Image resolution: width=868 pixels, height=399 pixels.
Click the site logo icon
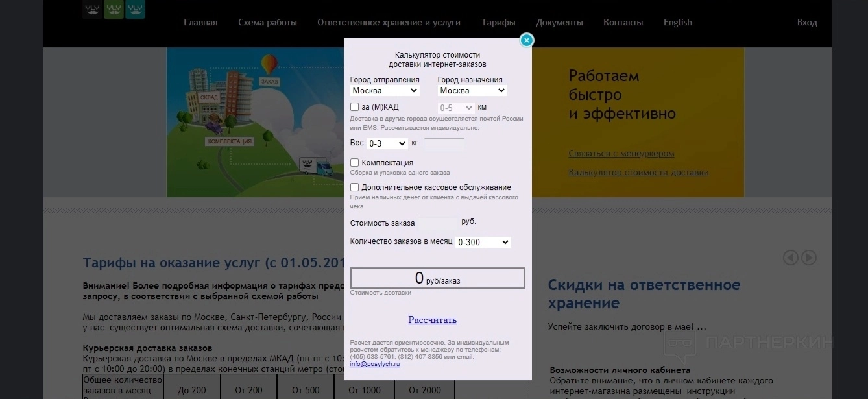coord(114,9)
